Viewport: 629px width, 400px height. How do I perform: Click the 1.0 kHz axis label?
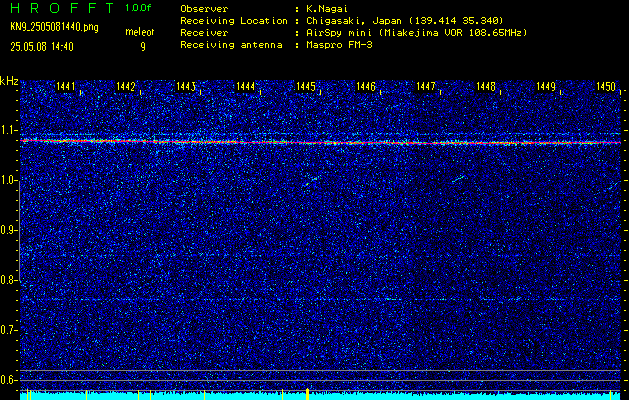pyautogui.click(x=7, y=181)
